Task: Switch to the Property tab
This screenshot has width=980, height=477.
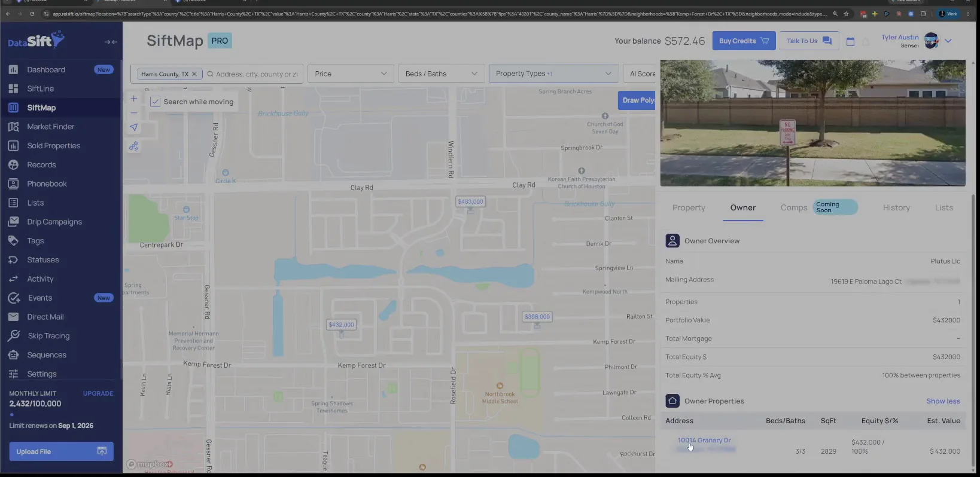Action: tap(689, 207)
